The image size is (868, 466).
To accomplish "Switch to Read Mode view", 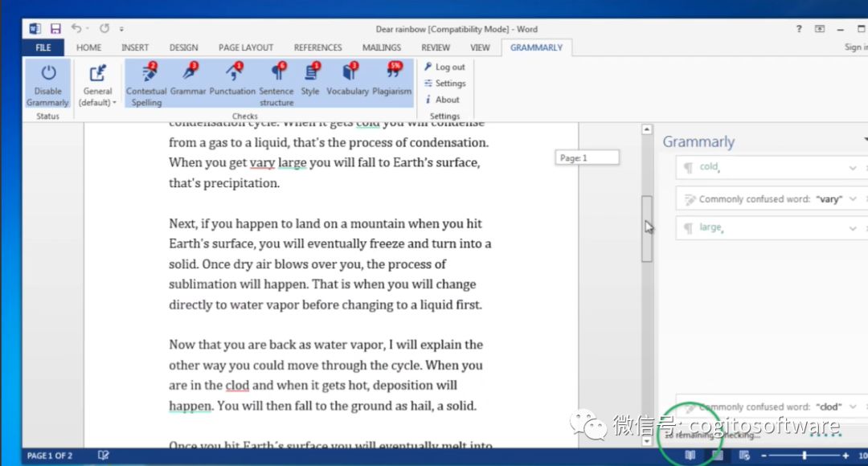I will point(690,455).
